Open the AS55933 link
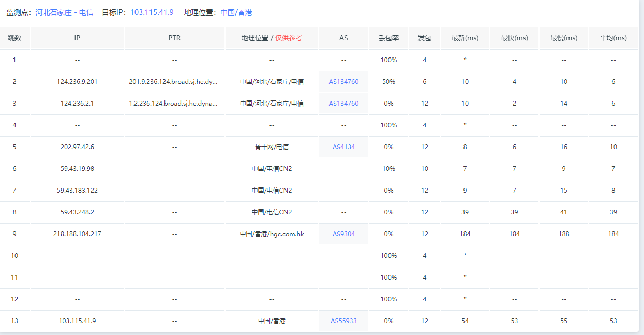The height and width of the screenshot is (335, 644). point(343,321)
